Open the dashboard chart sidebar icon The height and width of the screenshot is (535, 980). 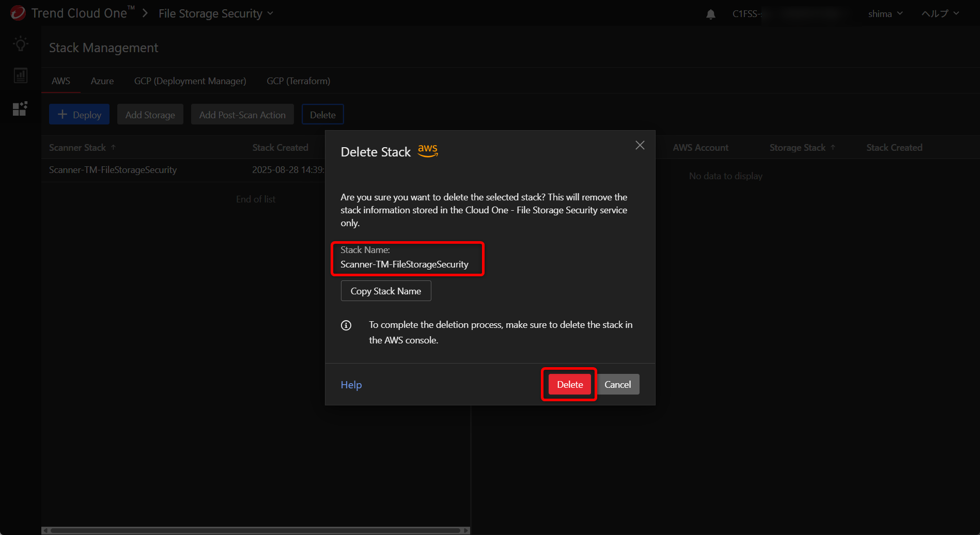21,76
